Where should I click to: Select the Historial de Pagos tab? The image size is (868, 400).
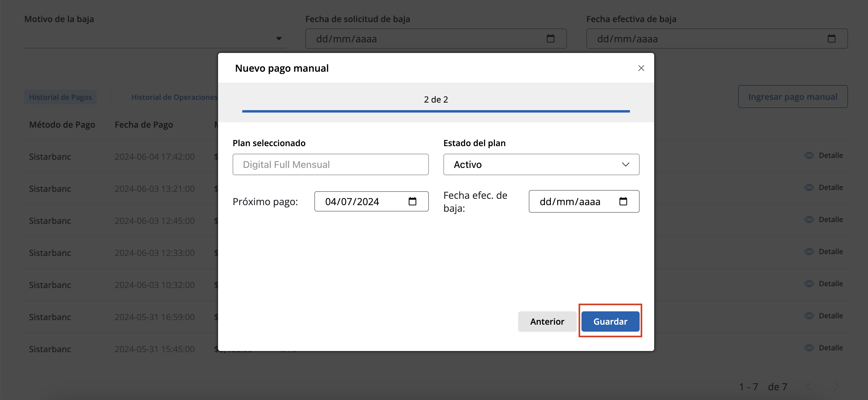[60, 97]
